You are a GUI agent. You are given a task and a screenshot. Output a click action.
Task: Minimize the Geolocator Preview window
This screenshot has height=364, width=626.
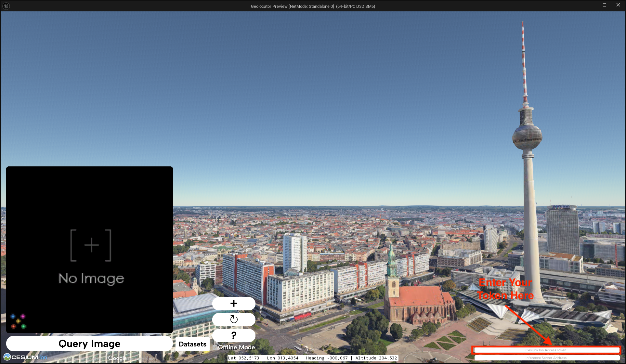coord(591,5)
